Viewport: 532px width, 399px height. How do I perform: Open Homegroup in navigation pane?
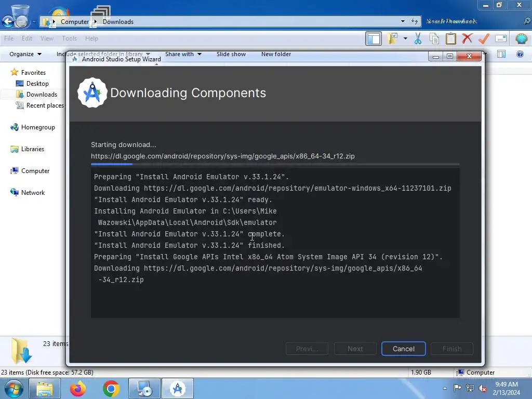(38, 127)
